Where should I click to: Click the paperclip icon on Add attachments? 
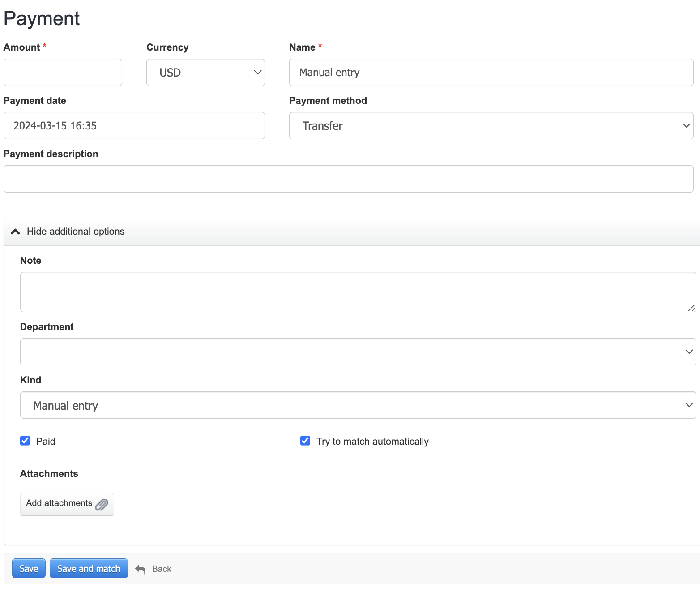click(x=102, y=504)
